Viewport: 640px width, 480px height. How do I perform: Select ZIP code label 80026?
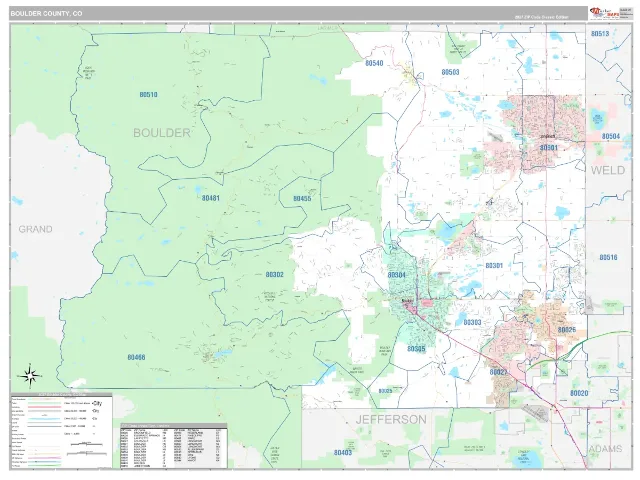click(x=567, y=330)
